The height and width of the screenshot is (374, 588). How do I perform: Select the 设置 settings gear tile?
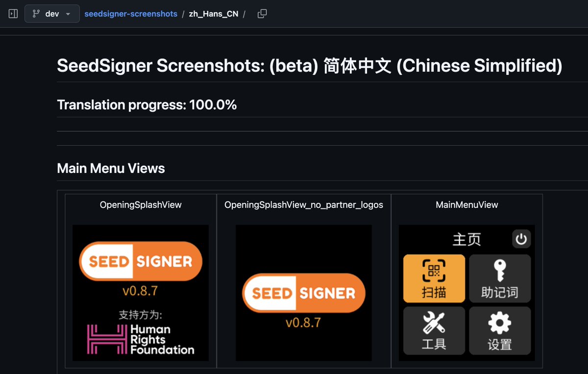[500, 330]
